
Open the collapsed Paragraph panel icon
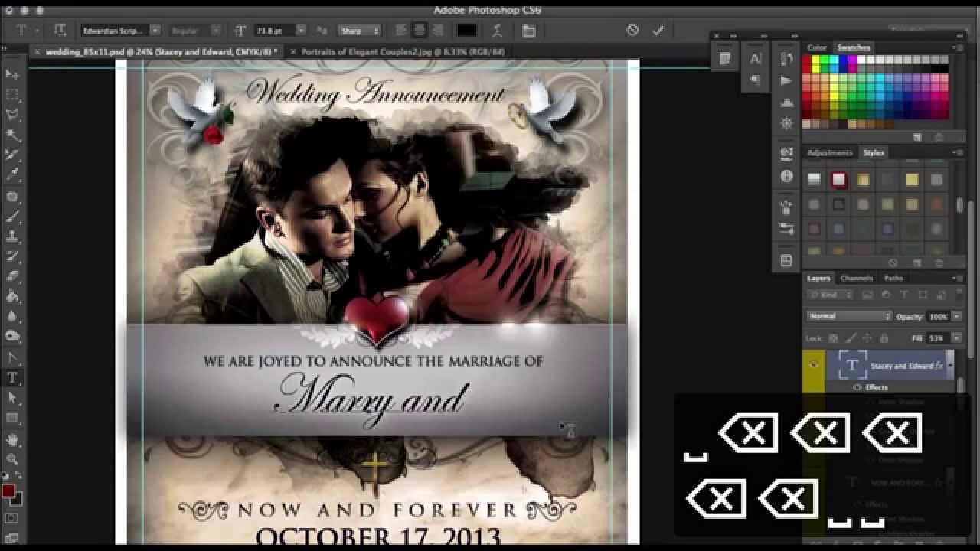(756, 79)
